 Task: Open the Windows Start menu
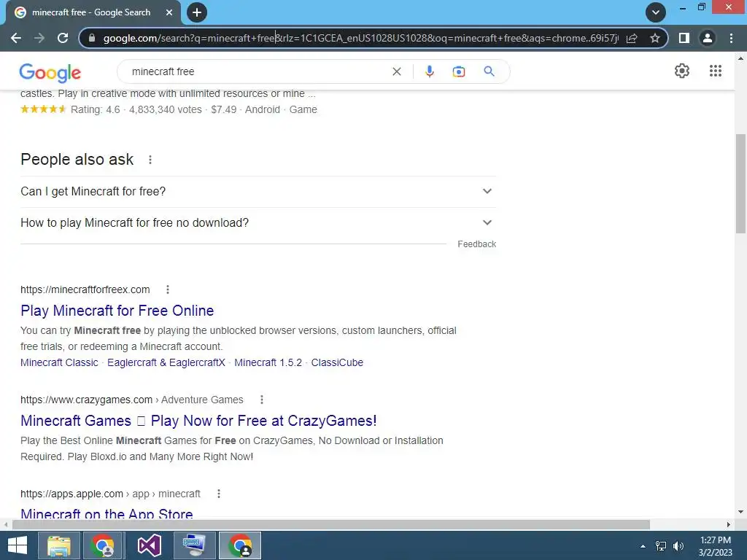click(18, 545)
